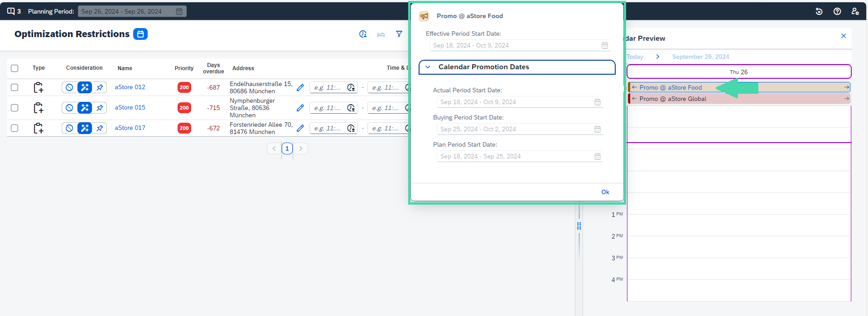Open the time picker clock for aStore 015

coord(351,108)
